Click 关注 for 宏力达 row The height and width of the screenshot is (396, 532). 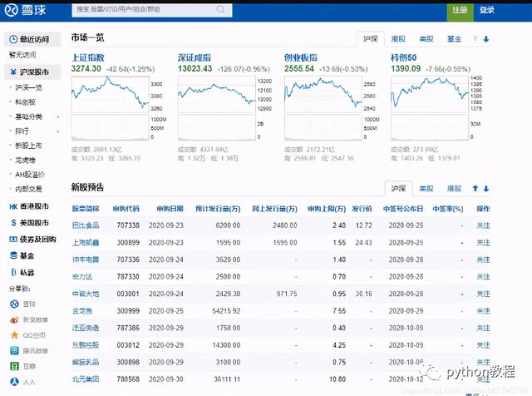pyautogui.click(x=483, y=277)
